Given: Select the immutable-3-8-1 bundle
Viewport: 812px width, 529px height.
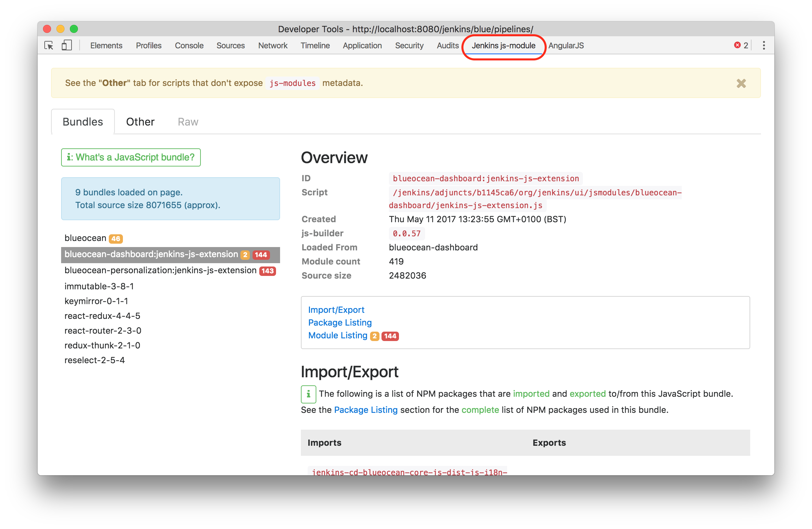Looking at the screenshot, I should tap(99, 286).
